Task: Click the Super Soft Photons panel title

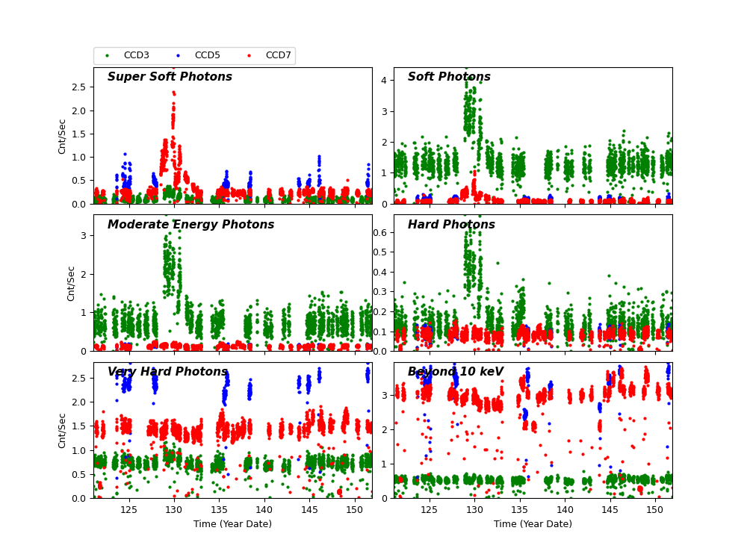Action: [170, 78]
